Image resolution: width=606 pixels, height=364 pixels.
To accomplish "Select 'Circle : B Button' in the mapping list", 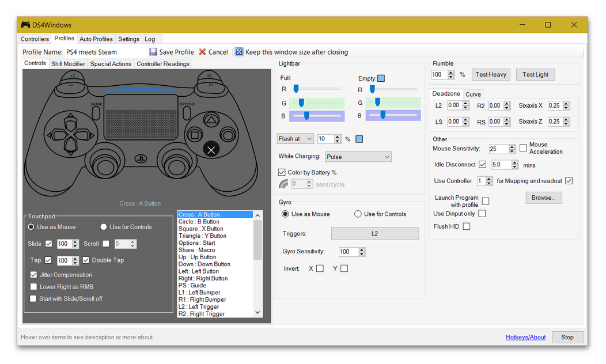I will point(199,222).
